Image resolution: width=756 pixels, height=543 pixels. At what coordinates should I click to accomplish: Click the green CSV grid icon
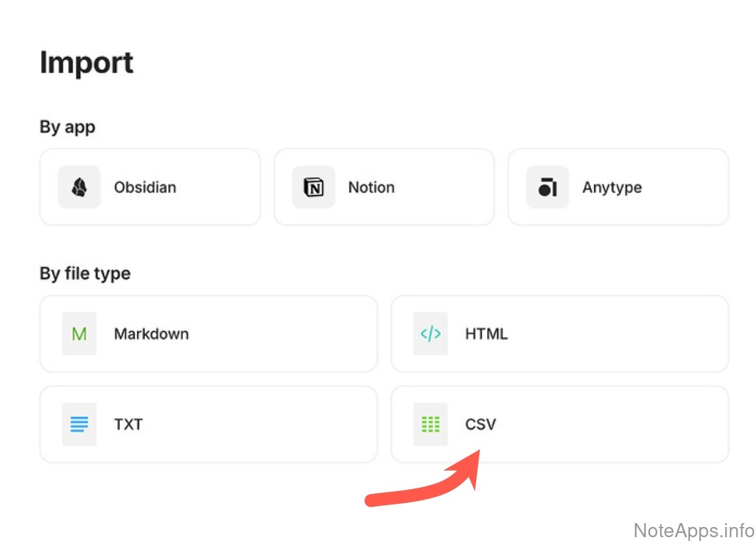click(430, 424)
